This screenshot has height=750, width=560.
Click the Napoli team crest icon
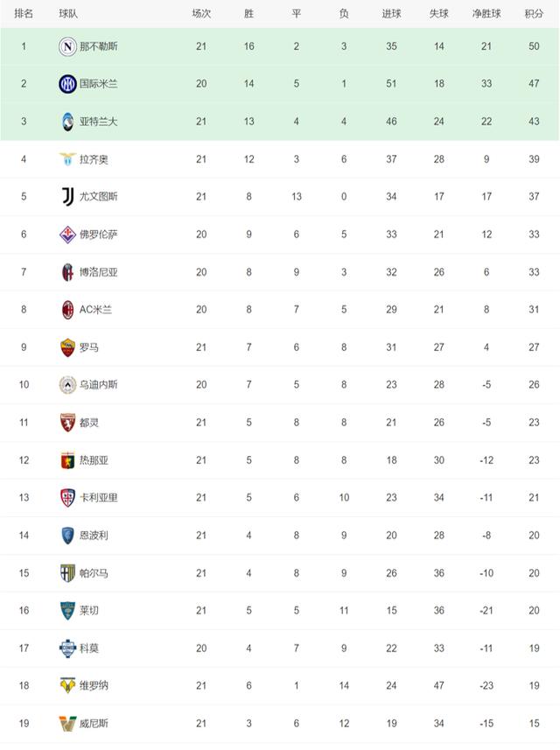tap(67, 46)
